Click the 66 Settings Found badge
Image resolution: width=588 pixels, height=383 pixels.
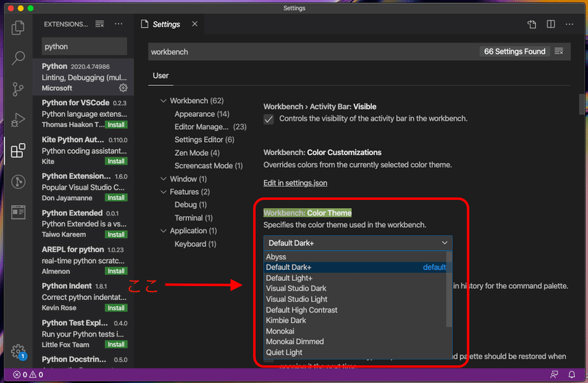click(x=514, y=51)
